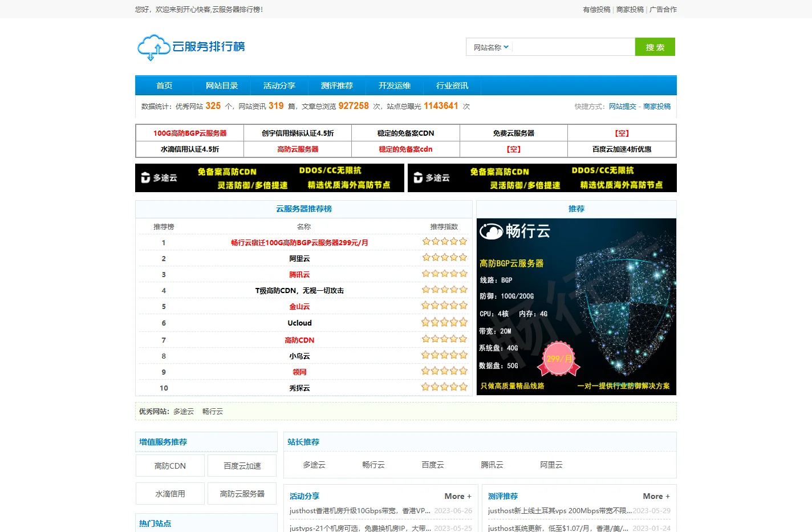Open the 领网 ranking entry
The height and width of the screenshot is (532, 812).
pos(299,372)
